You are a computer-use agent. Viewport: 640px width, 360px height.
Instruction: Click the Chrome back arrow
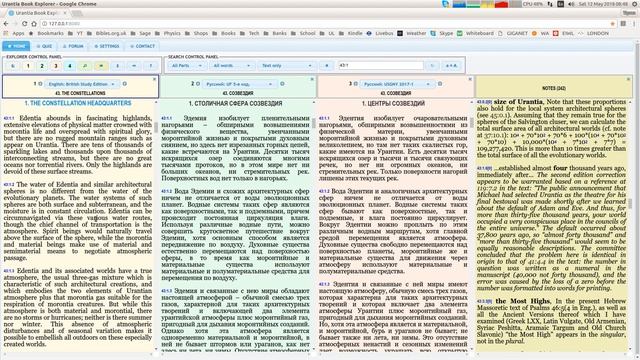click(x=6, y=24)
